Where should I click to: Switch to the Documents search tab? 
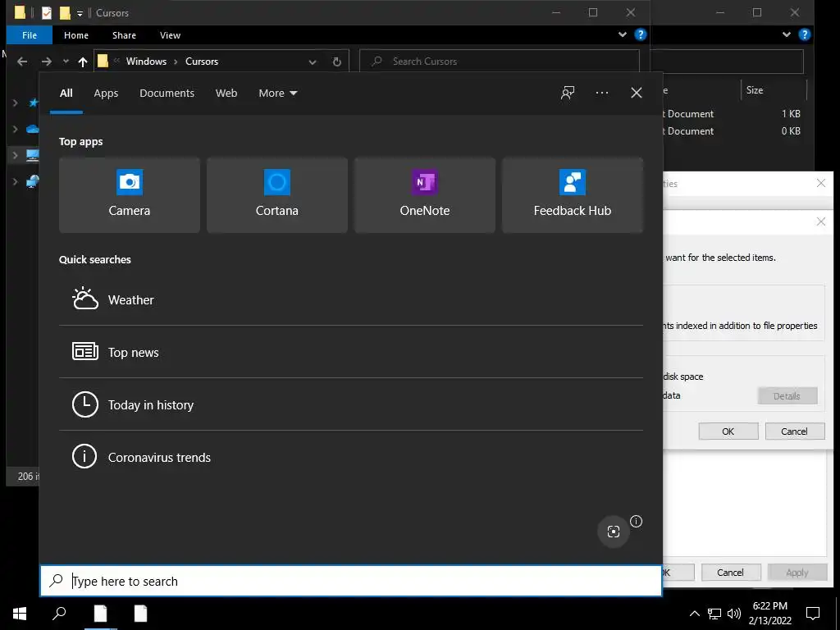167,94
